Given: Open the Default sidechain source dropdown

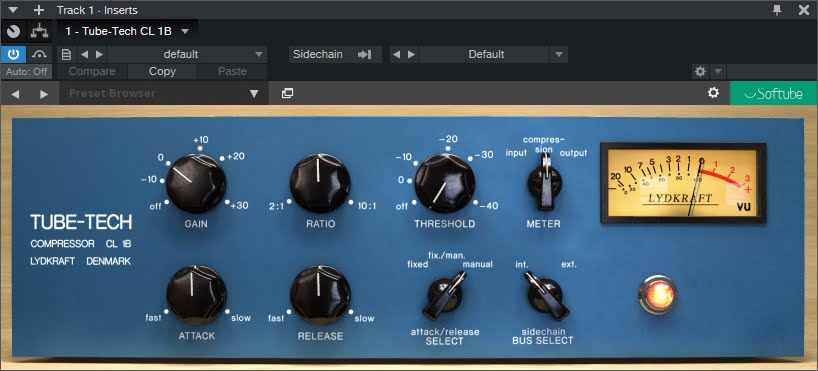Looking at the screenshot, I should [x=558, y=54].
